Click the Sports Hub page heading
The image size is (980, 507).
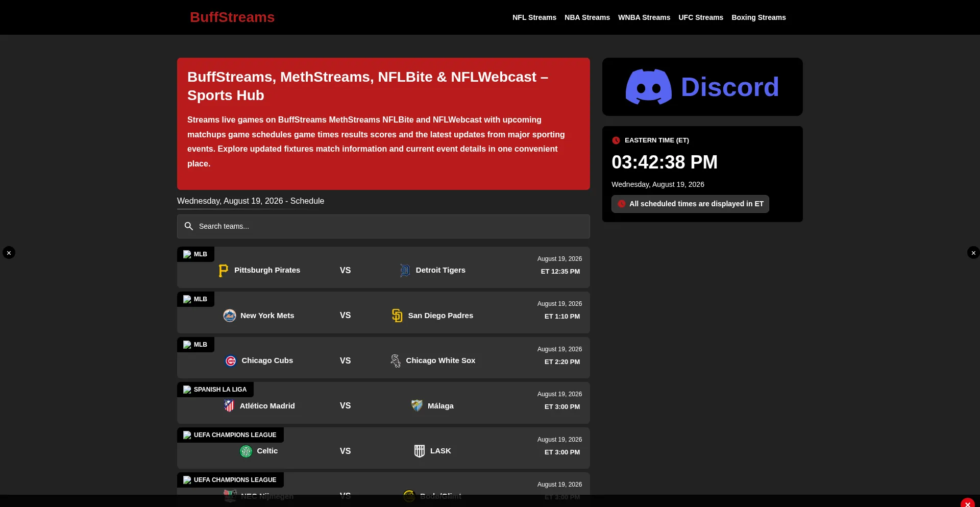pos(367,86)
